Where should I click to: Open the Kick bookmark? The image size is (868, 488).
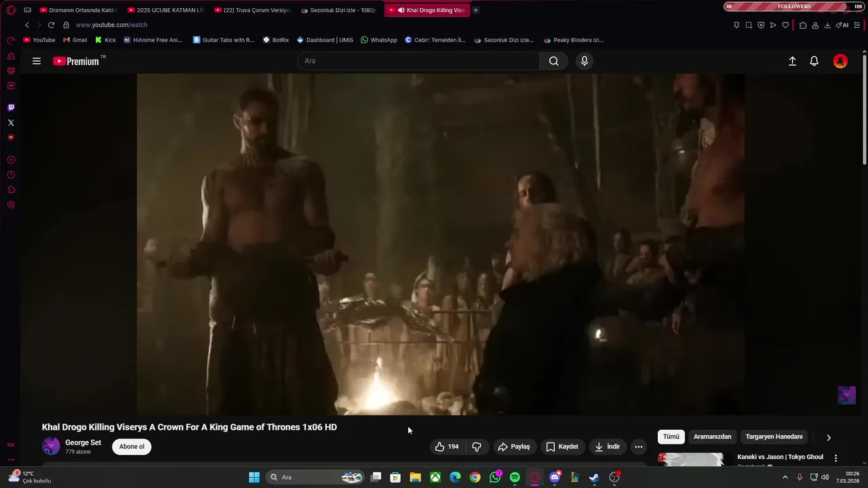click(x=105, y=40)
